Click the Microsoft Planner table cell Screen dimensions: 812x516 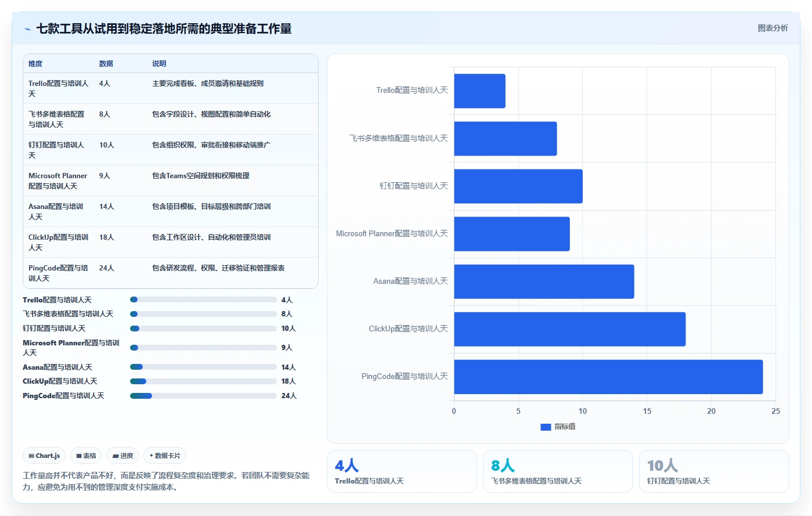point(58,181)
